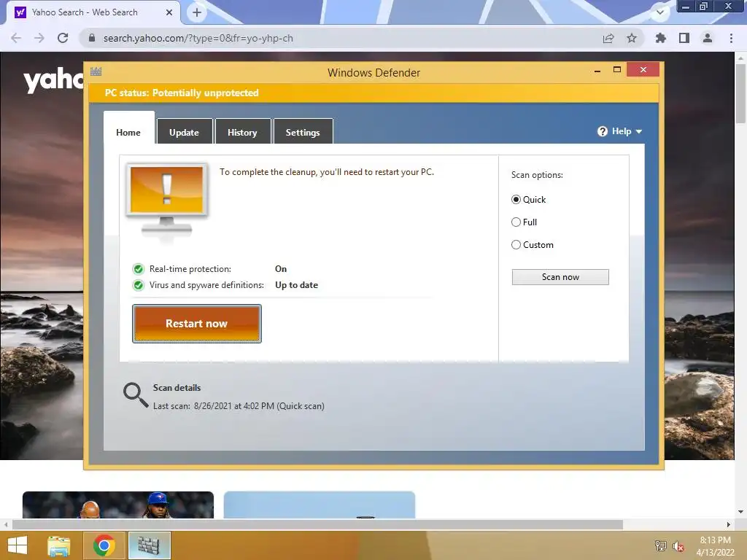Click the site lock icon in address bar
This screenshot has height=560, width=747.
(92, 38)
